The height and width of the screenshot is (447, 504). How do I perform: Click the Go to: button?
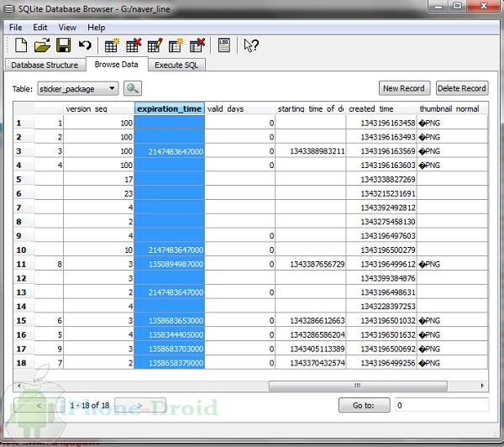click(x=364, y=405)
